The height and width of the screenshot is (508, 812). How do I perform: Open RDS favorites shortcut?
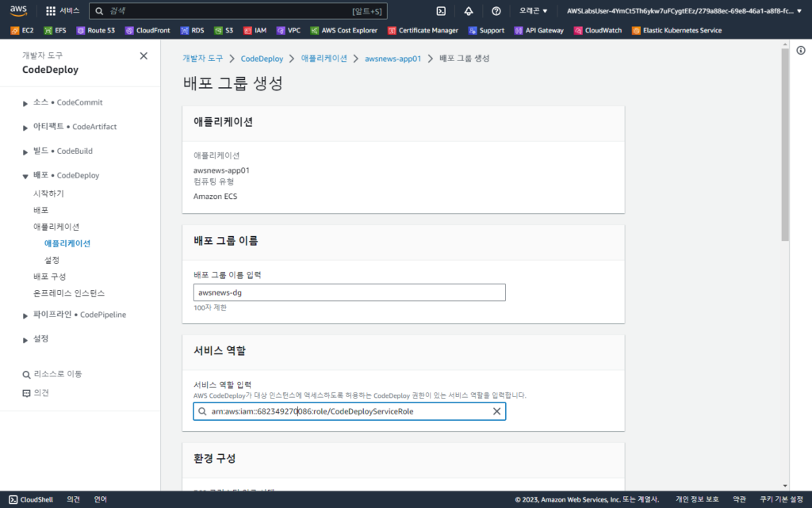pos(192,31)
